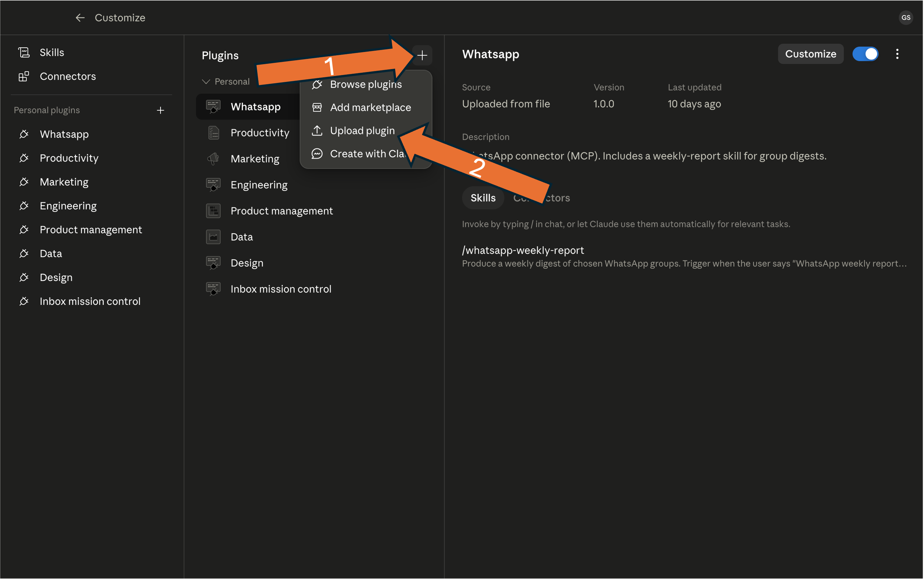Select Inbox mission control in the sidebar

[x=90, y=301]
